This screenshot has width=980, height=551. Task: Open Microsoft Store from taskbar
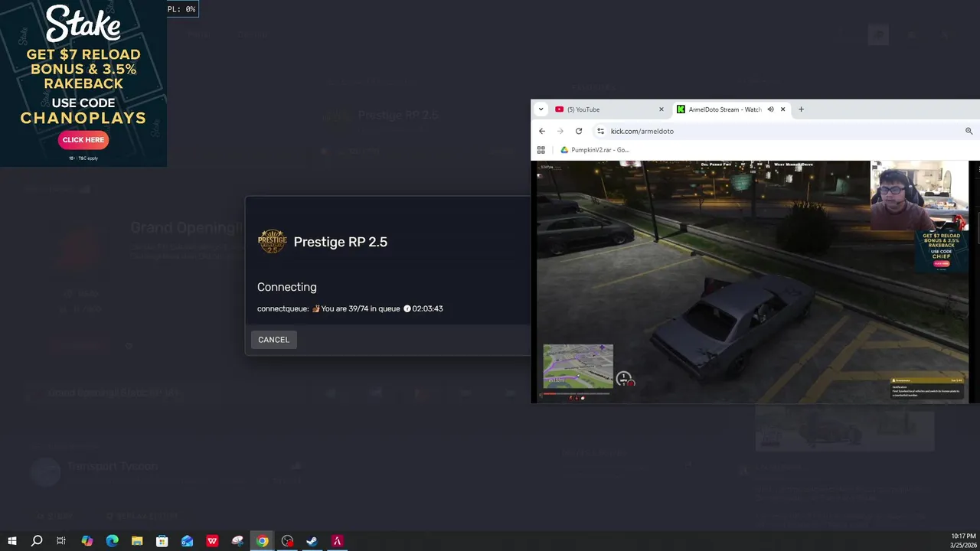(x=162, y=541)
